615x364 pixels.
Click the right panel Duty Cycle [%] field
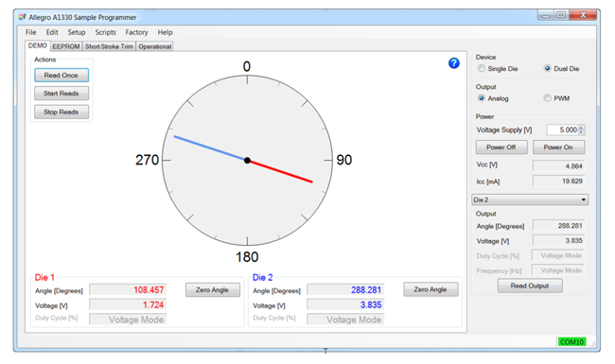(558, 255)
